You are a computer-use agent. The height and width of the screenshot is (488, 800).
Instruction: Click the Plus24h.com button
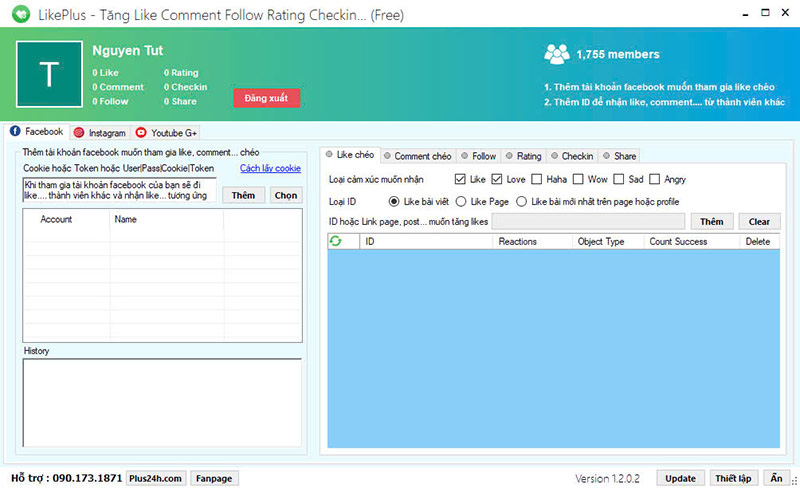[x=156, y=478]
